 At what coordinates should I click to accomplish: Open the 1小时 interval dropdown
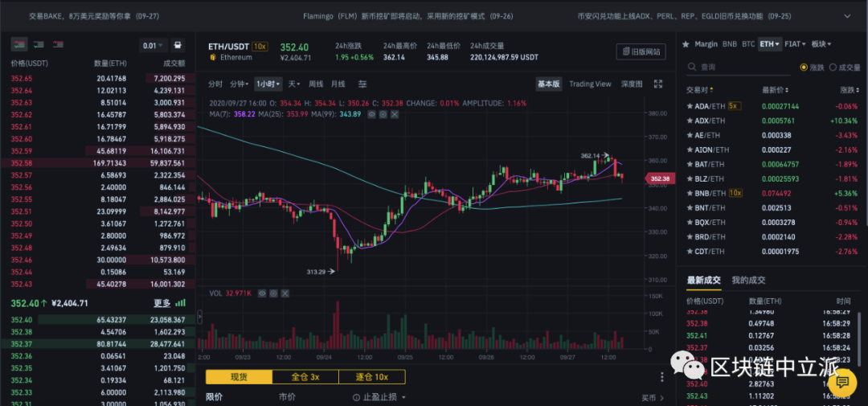[x=268, y=84]
